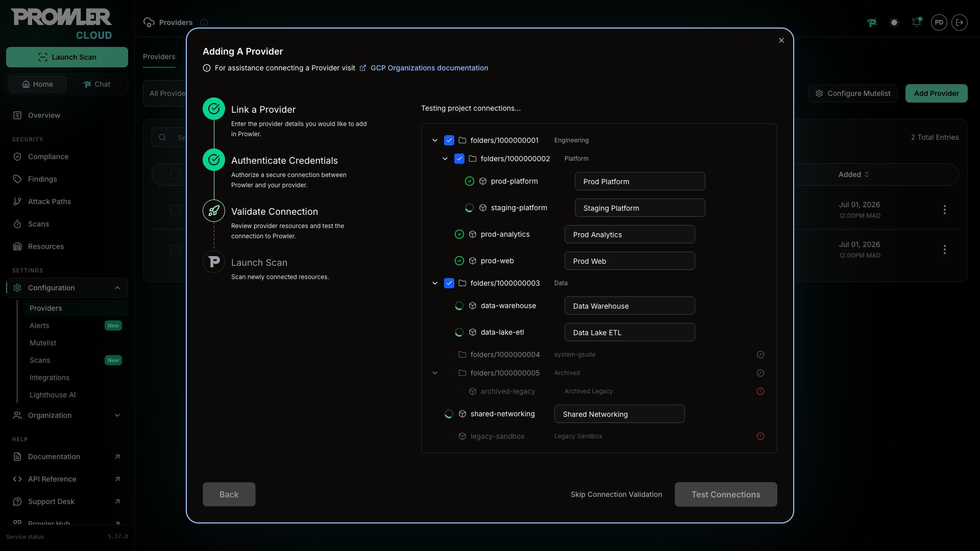Viewport: 980px width, 551px height.
Task: Click the Providers cloud header icon
Action: (149, 22)
